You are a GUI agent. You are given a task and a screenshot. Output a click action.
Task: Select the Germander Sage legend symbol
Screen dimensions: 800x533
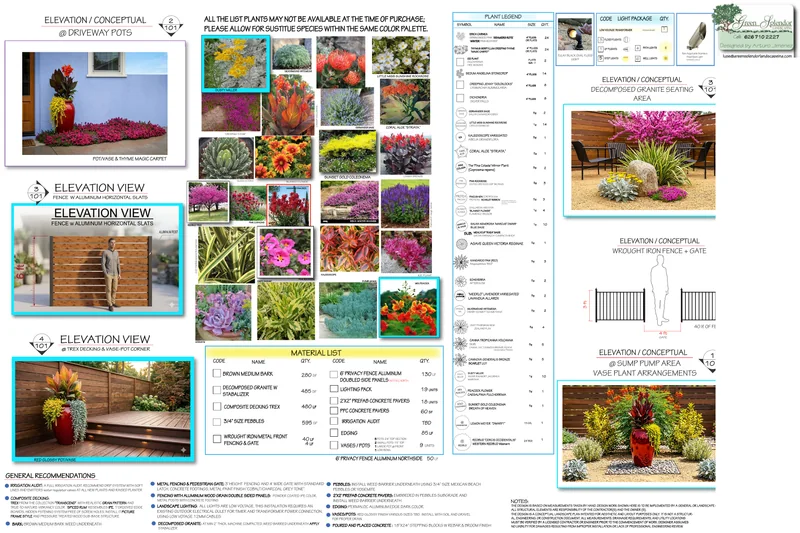(461, 112)
